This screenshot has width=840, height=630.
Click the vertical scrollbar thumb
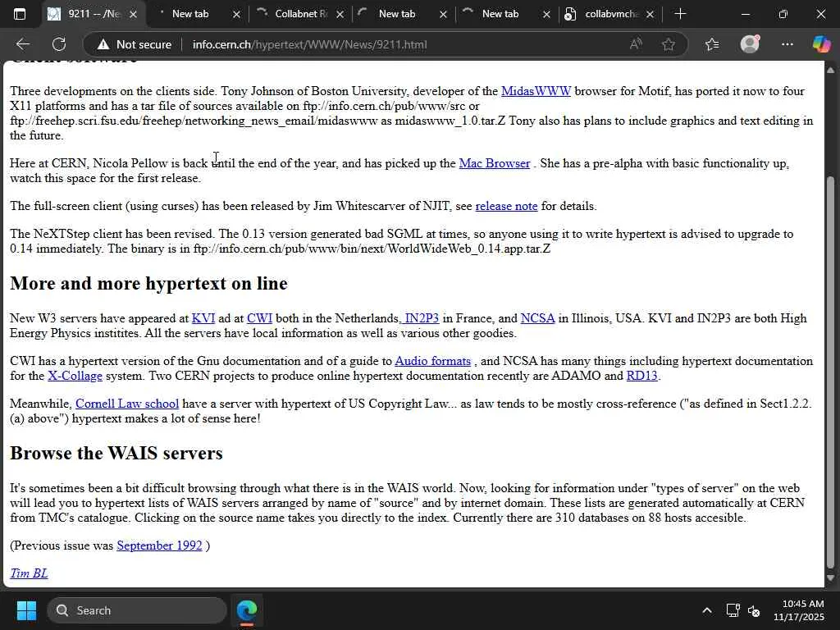click(x=830, y=372)
